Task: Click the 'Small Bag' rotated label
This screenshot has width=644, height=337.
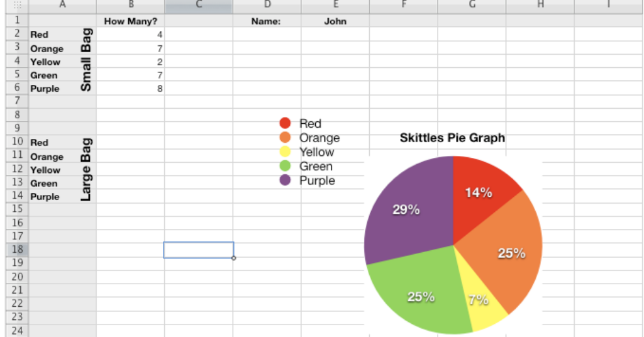Action: (x=86, y=60)
